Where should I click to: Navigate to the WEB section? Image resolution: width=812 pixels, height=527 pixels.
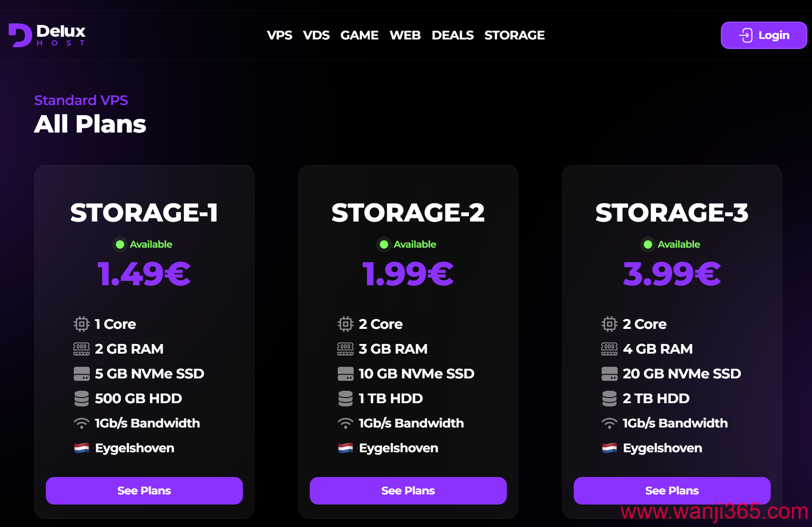pyautogui.click(x=405, y=35)
